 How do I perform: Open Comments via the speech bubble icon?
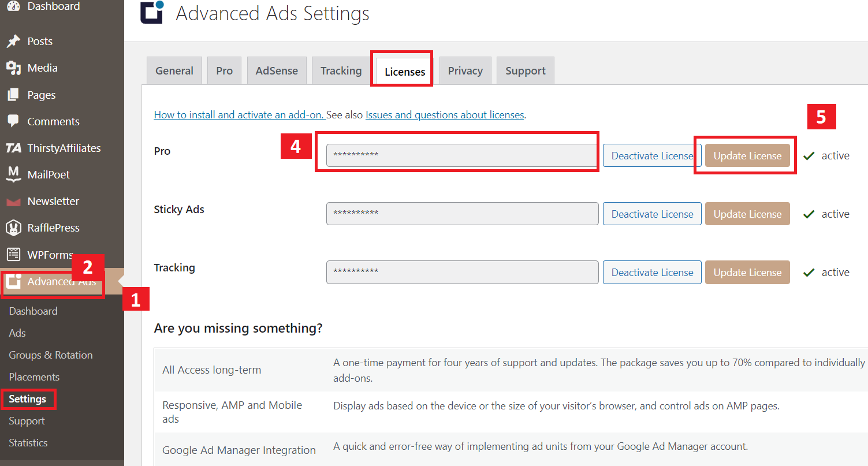pyautogui.click(x=13, y=121)
